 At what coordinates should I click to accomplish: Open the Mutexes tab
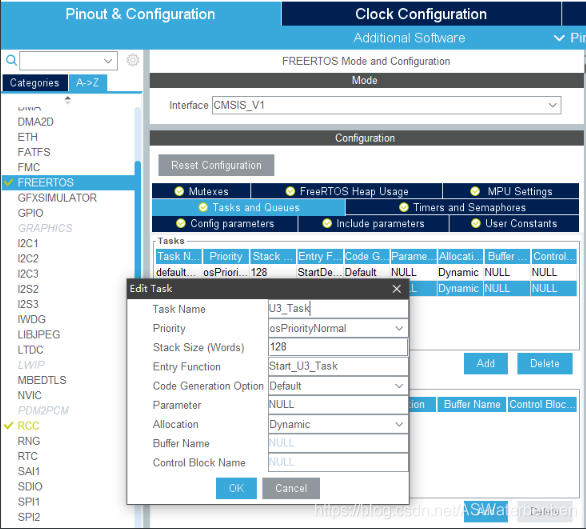click(201, 191)
